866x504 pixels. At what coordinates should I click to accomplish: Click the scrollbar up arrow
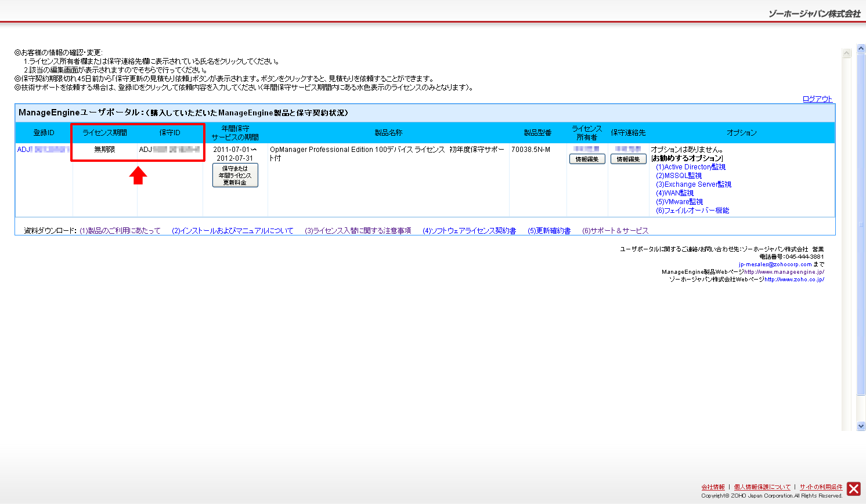pos(861,48)
